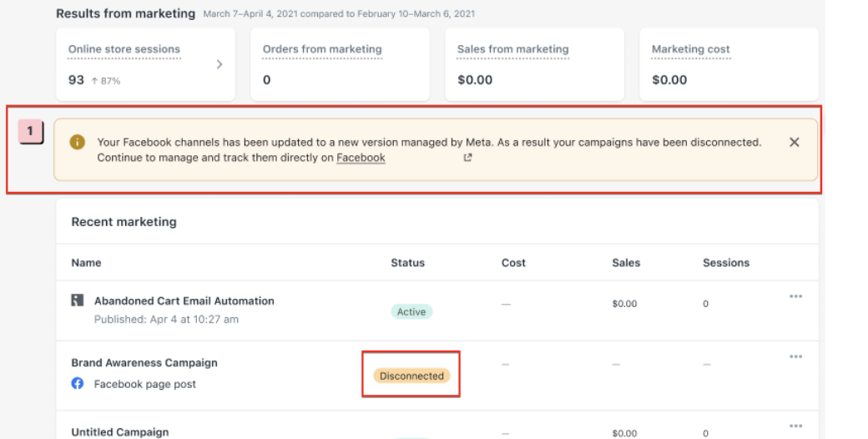Dismiss the Facebook channels update banner
868x439 pixels.
pyautogui.click(x=794, y=143)
